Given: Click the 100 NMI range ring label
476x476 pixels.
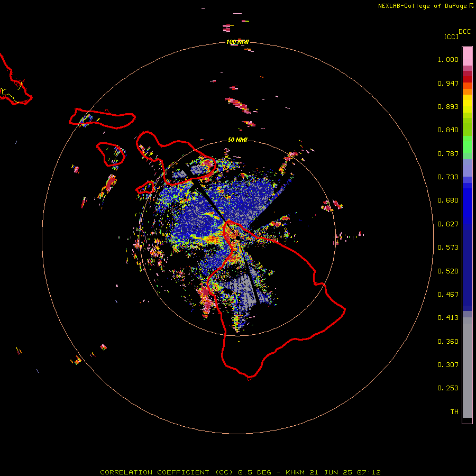Looking at the screenshot, I should tap(237, 42).
